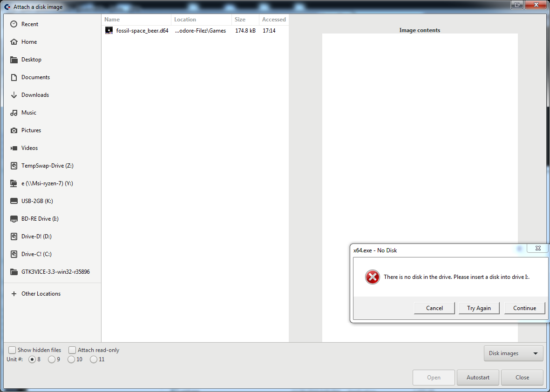Image resolution: width=550 pixels, height=392 pixels.
Task: Expand Other Locations in sidebar
Action: 41,294
